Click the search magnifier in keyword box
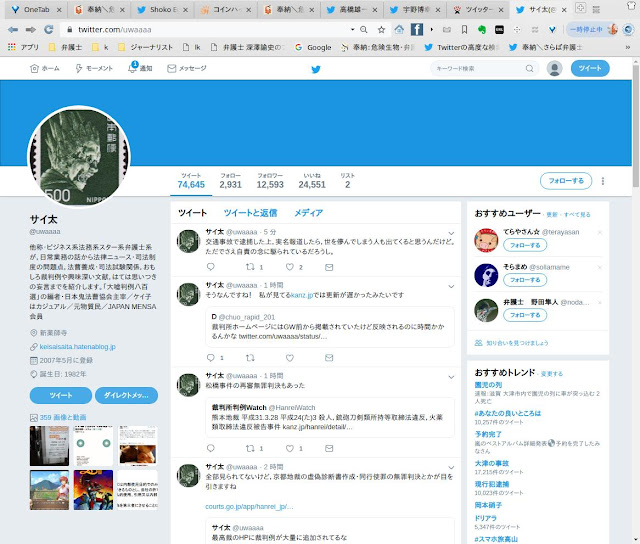 (529, 69)
